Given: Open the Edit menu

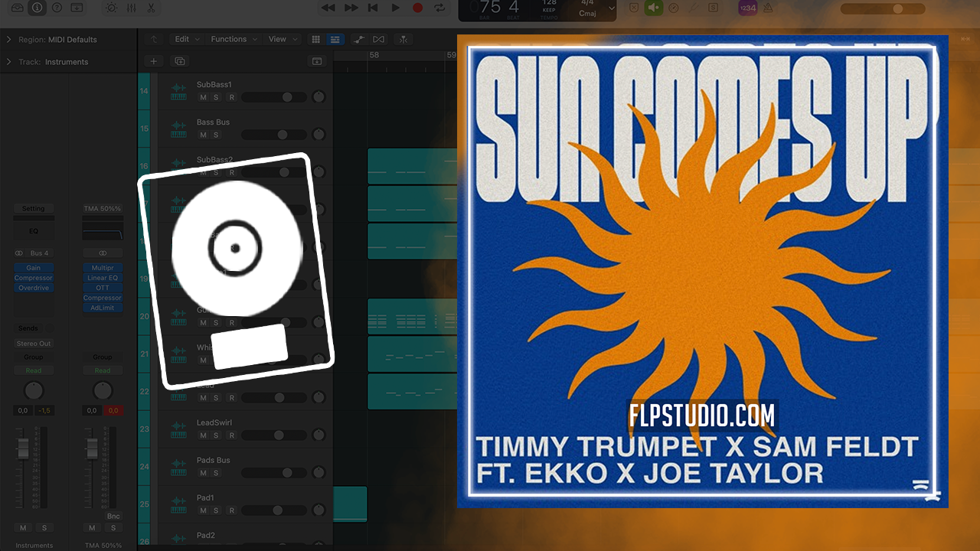Looking at the screenshot, I should tap(187, 39).
